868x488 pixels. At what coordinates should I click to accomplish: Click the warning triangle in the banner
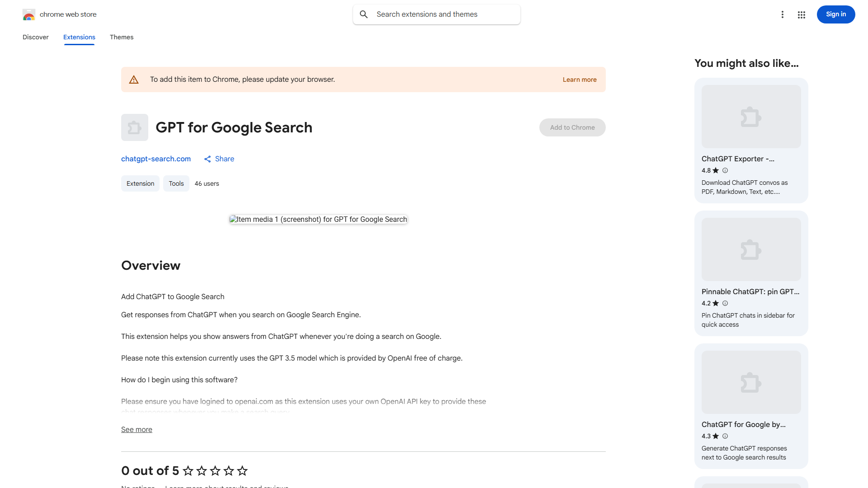click(134, 79)
